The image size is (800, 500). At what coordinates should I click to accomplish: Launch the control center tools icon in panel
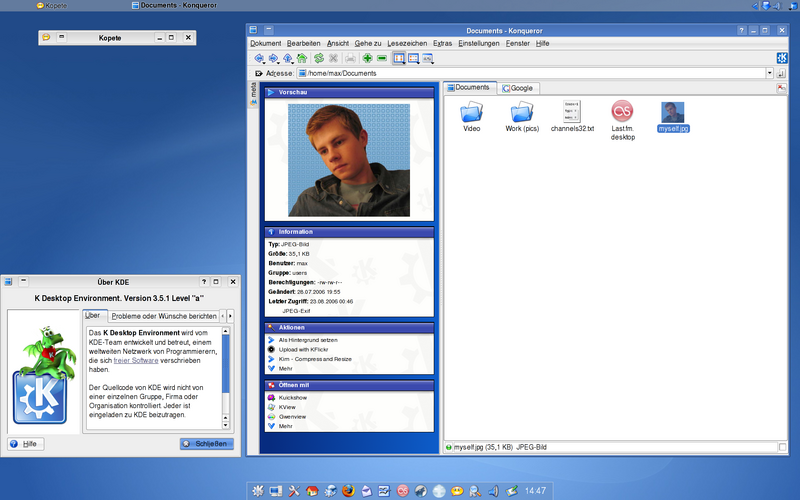point(294,491)
